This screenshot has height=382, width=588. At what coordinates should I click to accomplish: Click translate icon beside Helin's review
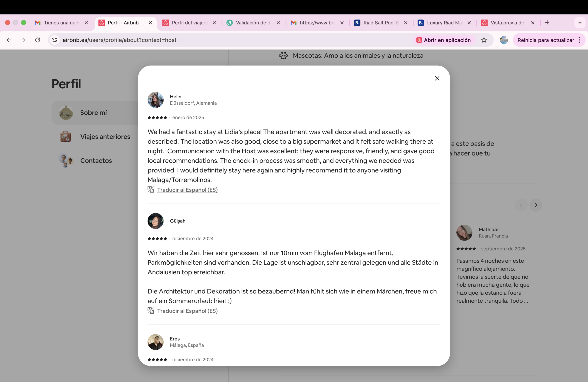pyautogui.click(x=151, y=190)
